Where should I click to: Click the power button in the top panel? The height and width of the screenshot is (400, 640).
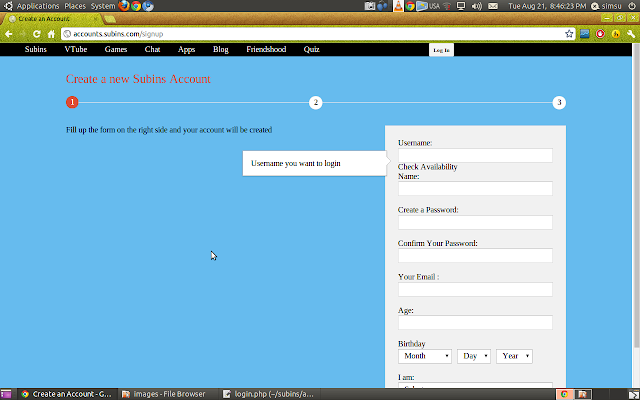632,6
